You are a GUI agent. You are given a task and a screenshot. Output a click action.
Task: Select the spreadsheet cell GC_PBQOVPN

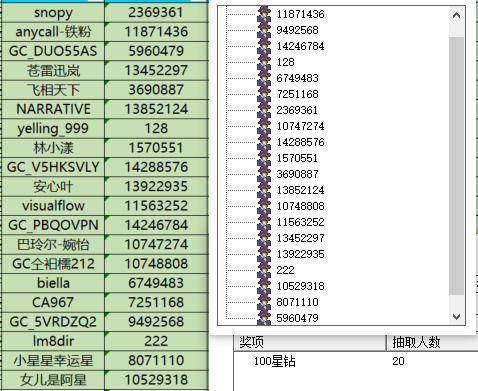coord(53,225)
